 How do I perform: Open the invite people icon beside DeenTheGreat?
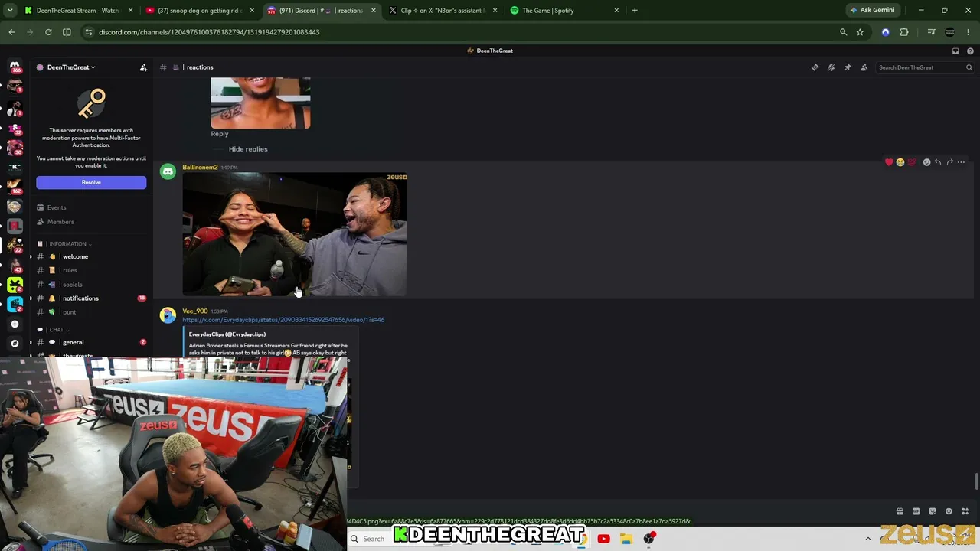(143, 67)
